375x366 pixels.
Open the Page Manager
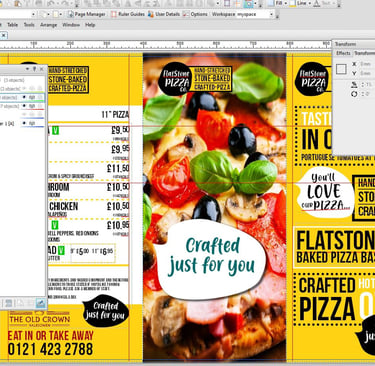(87, 14)
